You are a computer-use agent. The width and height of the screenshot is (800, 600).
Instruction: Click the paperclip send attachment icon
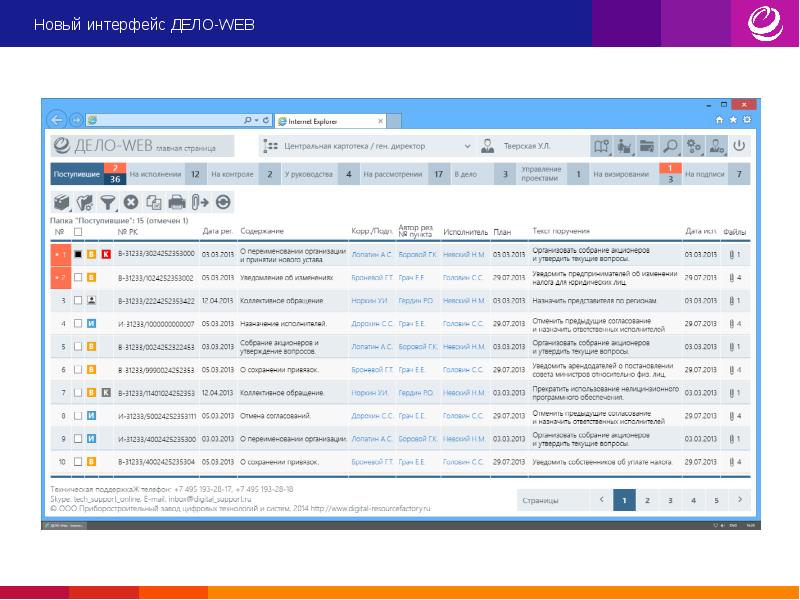(199, 201)
